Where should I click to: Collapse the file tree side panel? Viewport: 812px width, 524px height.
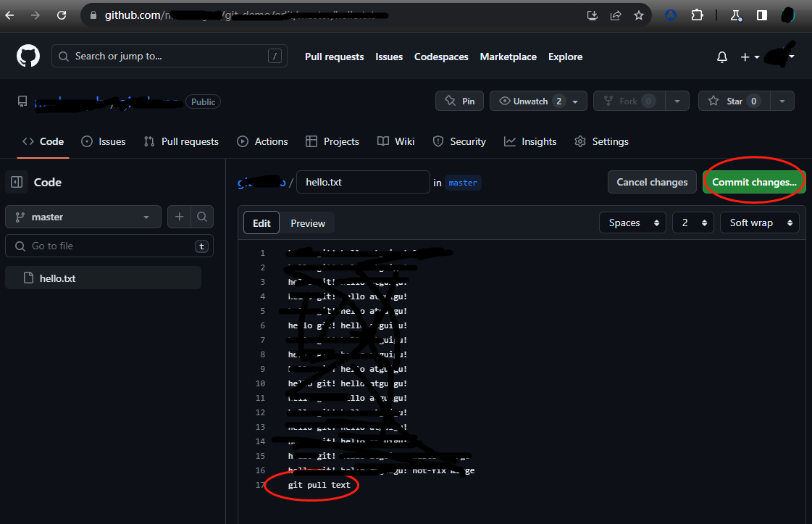coord(17,182)
